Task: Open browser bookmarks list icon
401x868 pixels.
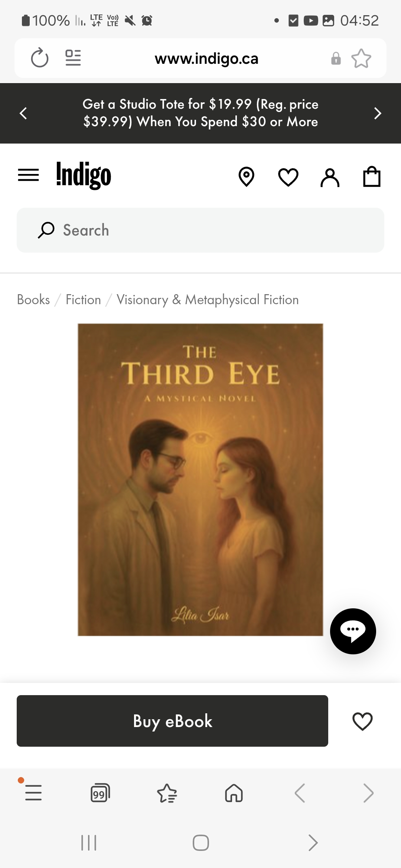Action: pos(167,793)
